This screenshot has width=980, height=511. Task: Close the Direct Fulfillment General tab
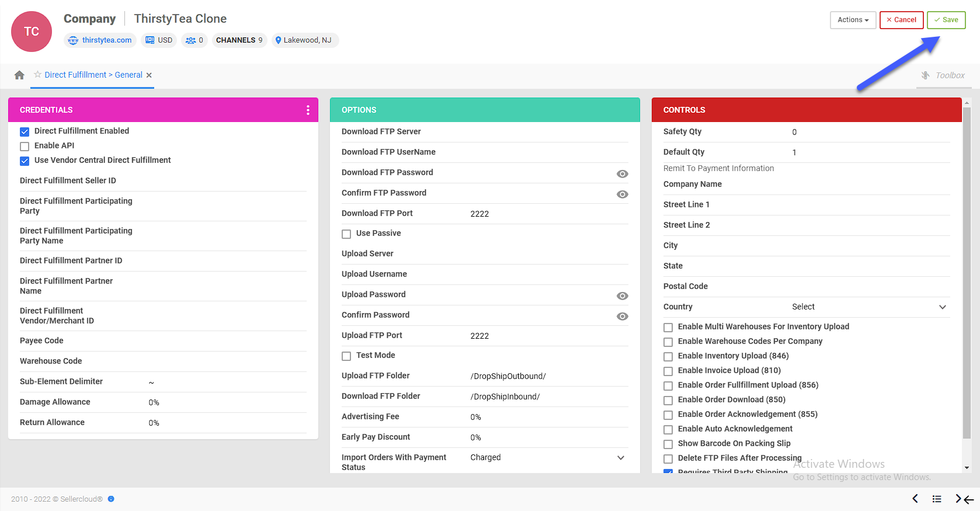149,75
